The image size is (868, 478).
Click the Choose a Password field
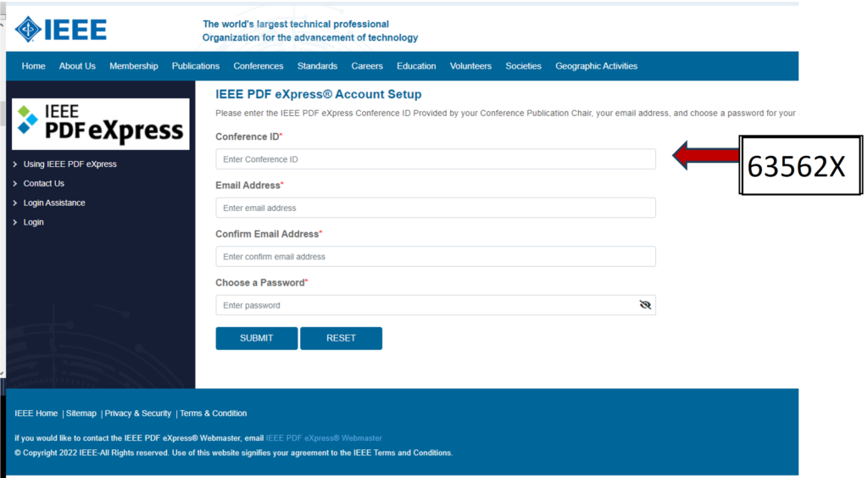point(436,305)
